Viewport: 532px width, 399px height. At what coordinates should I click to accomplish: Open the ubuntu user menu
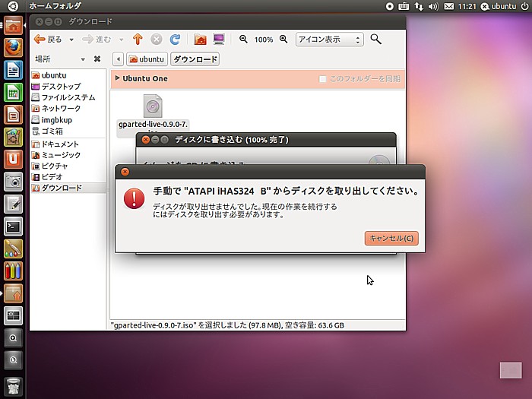coord(499,6)
